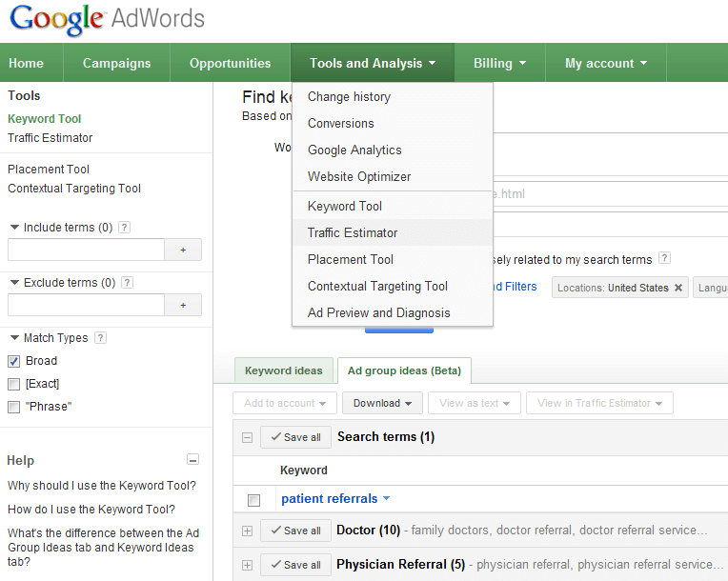728x581 pixels.
Task: Open patient referrals keyword dropdown arrow
Action: tap(386, 498)
